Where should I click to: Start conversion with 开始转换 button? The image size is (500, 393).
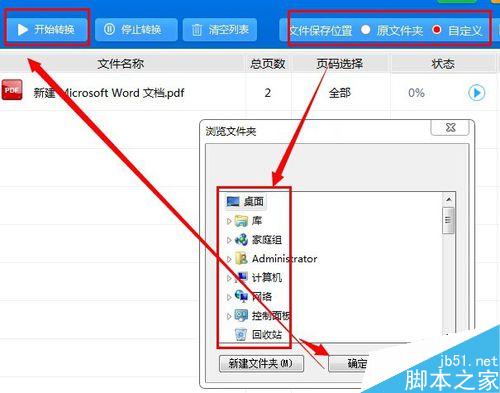(47, 30)
